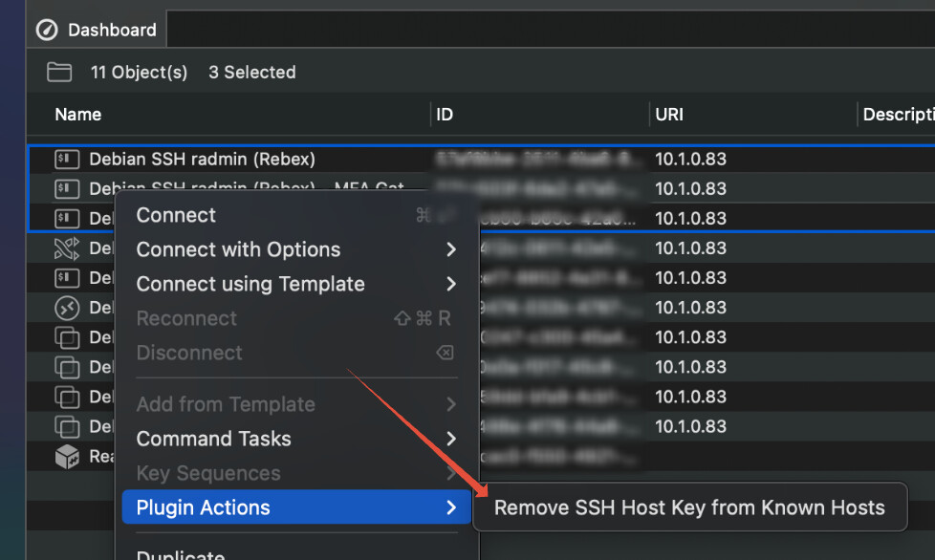This screenshot has width=935, height=560.
Task: Expand the Connect using Template submenu arrow
Action: (x=450, y=285)
